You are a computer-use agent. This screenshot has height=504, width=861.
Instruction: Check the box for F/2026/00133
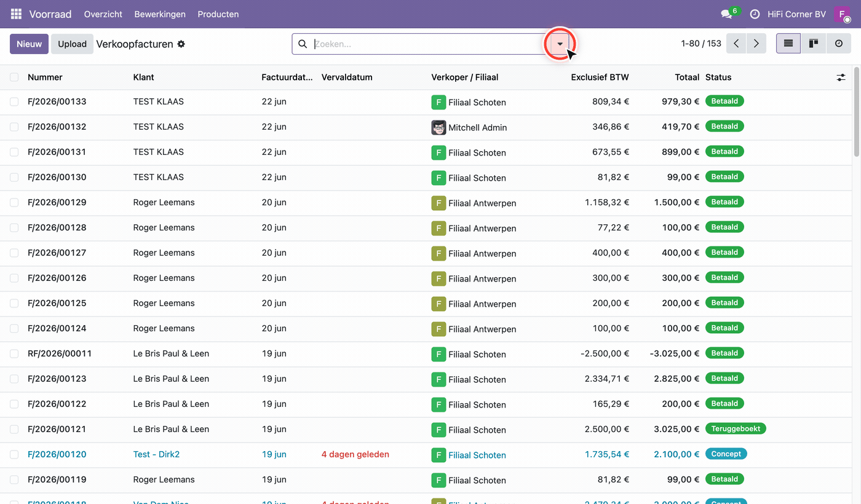14,101
